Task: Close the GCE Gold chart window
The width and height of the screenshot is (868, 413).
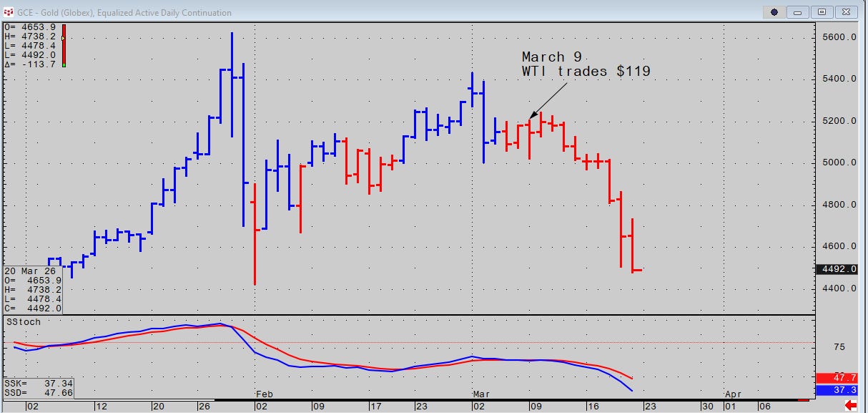Action: pos(847,12)
